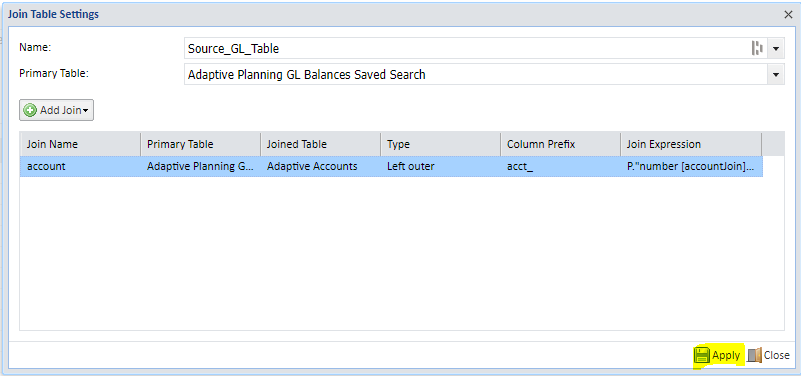Open the Primary Table dropdown arrow
The width and height of the screenshot is (801, 376).
click(776, 75)
